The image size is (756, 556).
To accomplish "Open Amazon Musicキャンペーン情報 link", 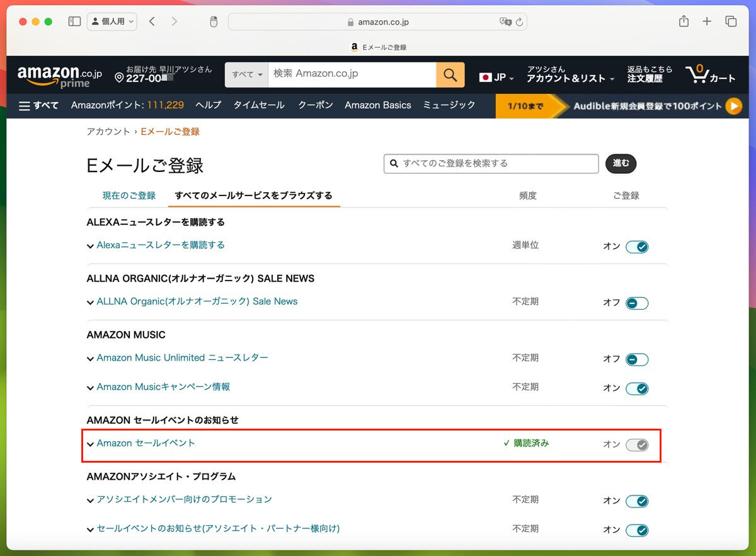I will (163, 386).
